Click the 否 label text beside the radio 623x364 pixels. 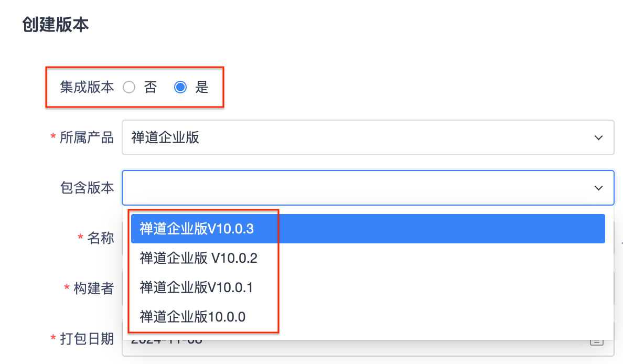click(x=151, y=87)
